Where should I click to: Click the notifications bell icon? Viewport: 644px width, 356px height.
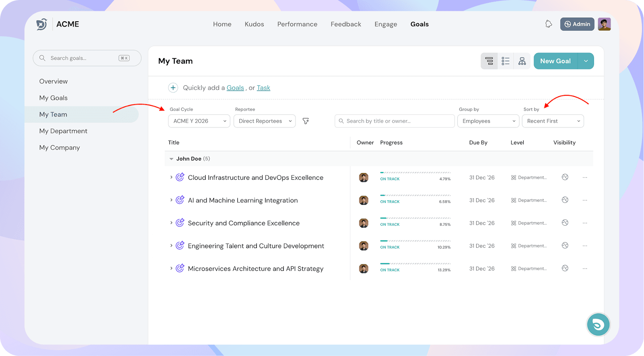pyautogui.click(x=548, y=24)
